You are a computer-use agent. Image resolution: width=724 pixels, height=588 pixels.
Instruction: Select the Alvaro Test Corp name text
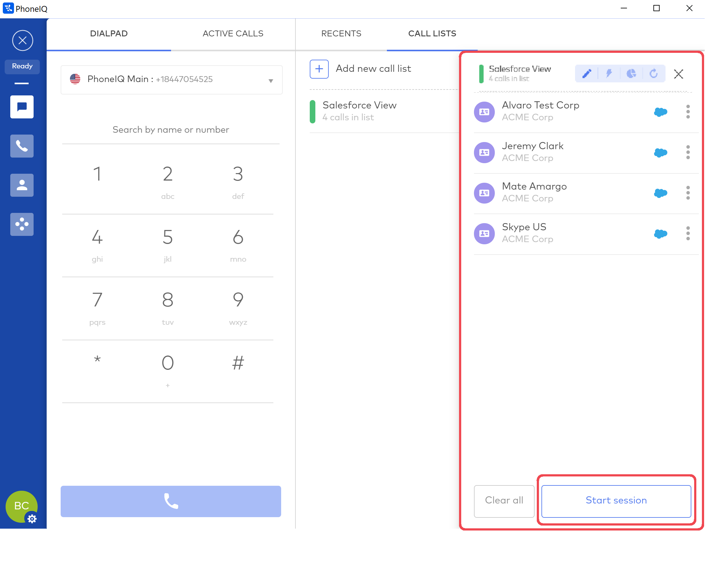point(540,105)
